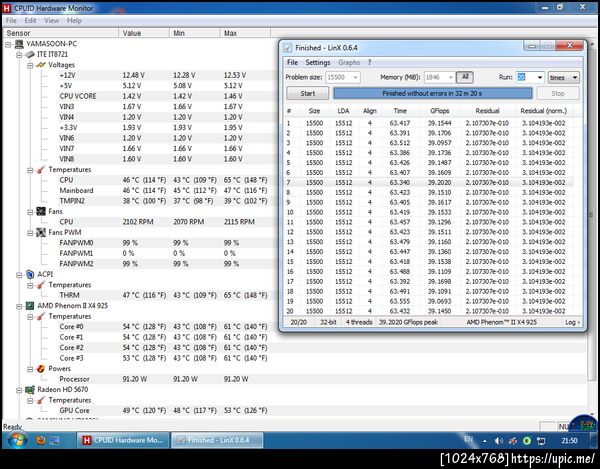Select the THRM temperature row
Image resolution: width=600 pixels, height=469 pixels.
(x=163, y=295)
